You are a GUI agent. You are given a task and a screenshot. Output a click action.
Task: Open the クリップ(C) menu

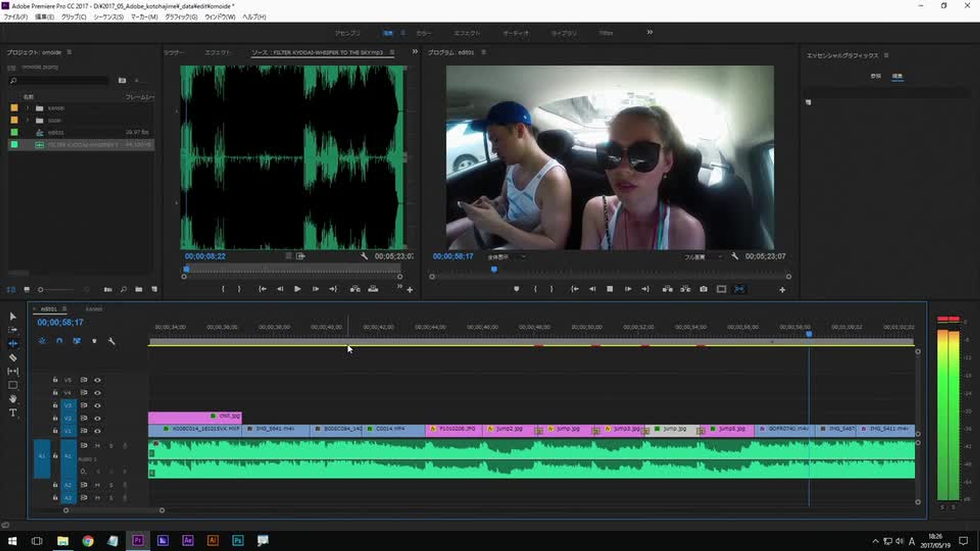pos(73,17)
